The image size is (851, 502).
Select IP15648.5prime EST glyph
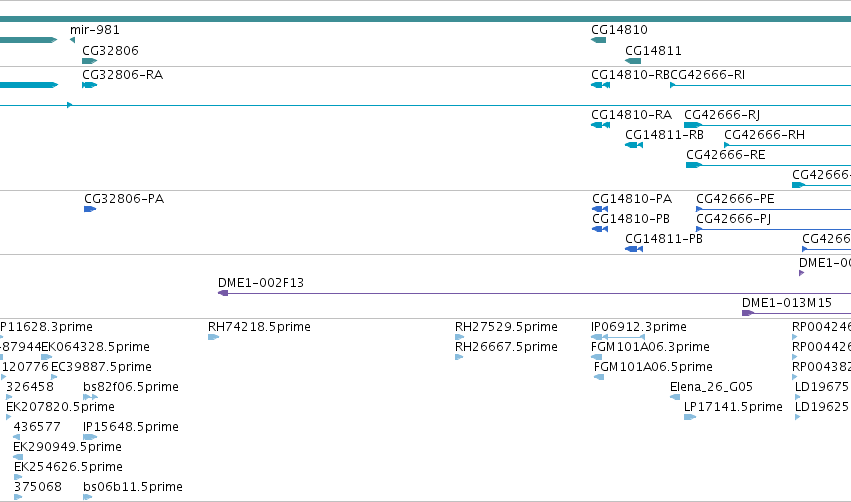coord(90,437)
